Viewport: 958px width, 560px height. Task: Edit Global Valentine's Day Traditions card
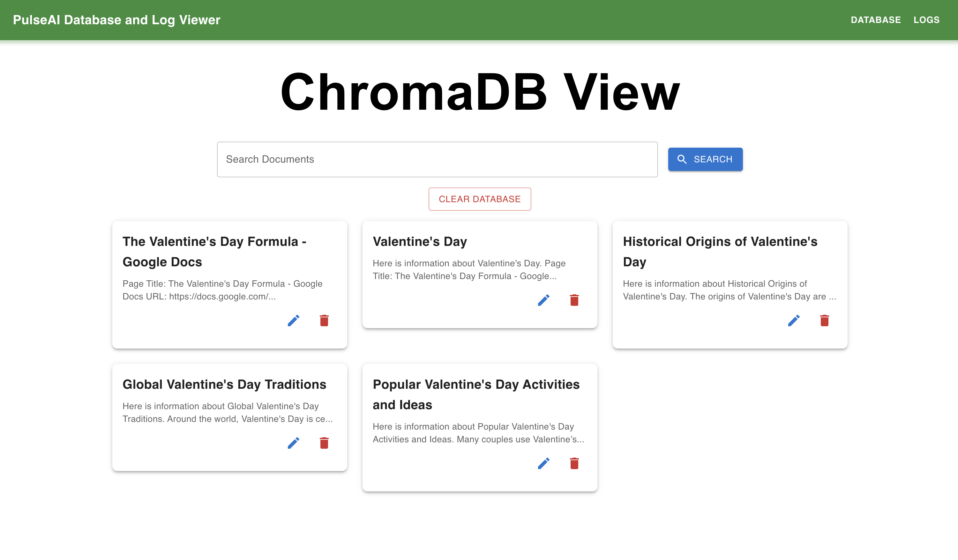pyautogui.click(x=293, y=443)
